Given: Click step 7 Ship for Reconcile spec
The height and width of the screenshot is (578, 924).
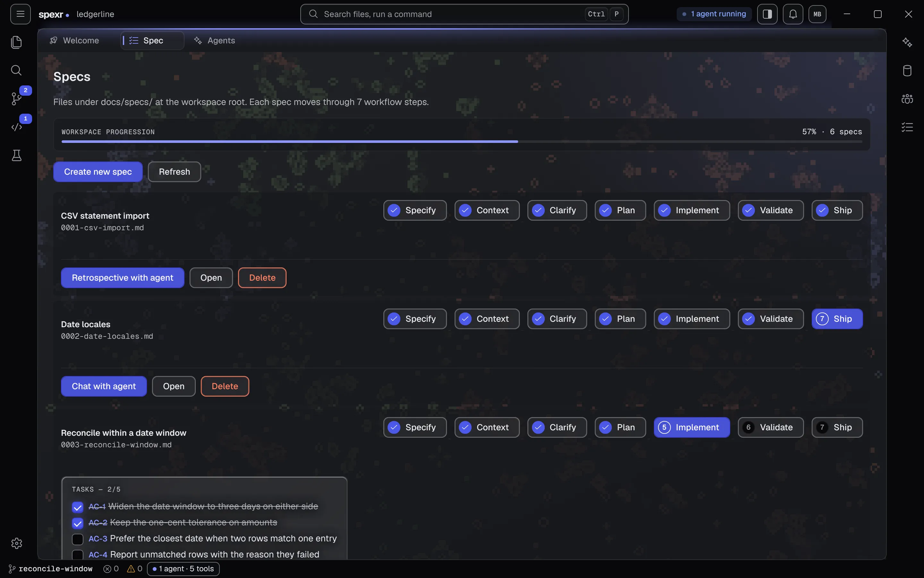Looking at the screenshot, I should tap(837, 427).
